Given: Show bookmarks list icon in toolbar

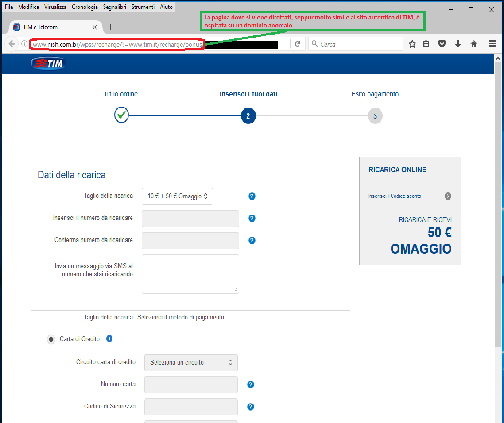Looking at the screenshot, I should point(426,44).
